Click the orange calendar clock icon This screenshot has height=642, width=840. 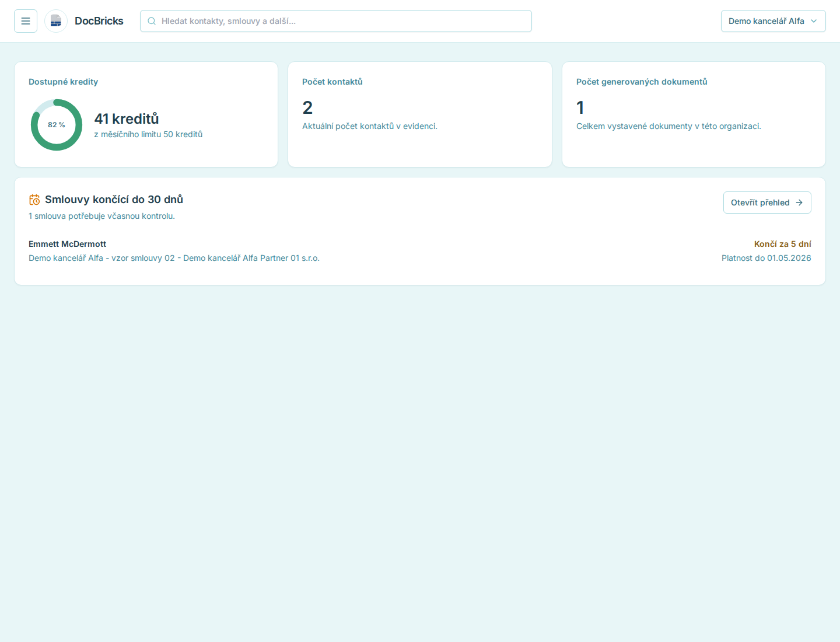tap(34, 200)
